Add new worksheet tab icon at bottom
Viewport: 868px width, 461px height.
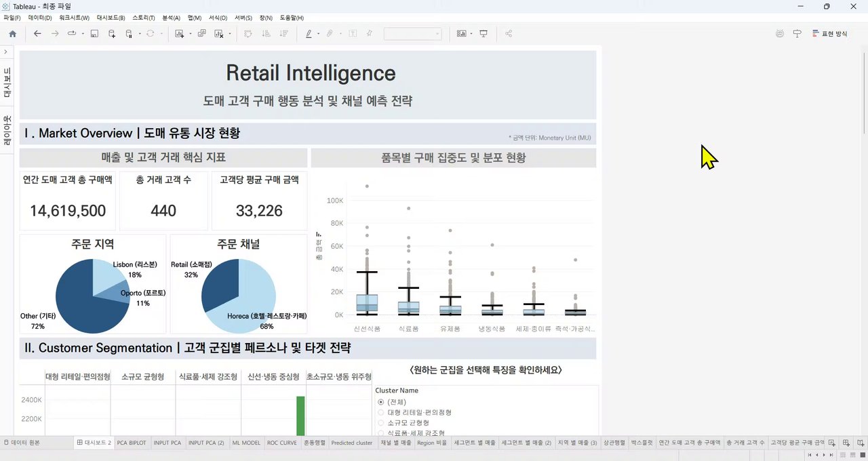pos(832,442)
